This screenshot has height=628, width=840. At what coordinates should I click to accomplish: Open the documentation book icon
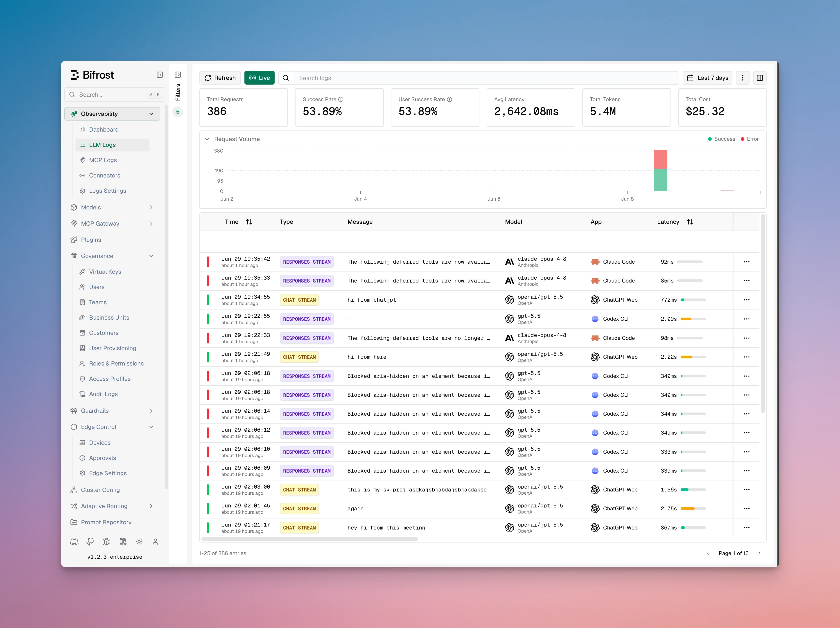click(123, 541)
